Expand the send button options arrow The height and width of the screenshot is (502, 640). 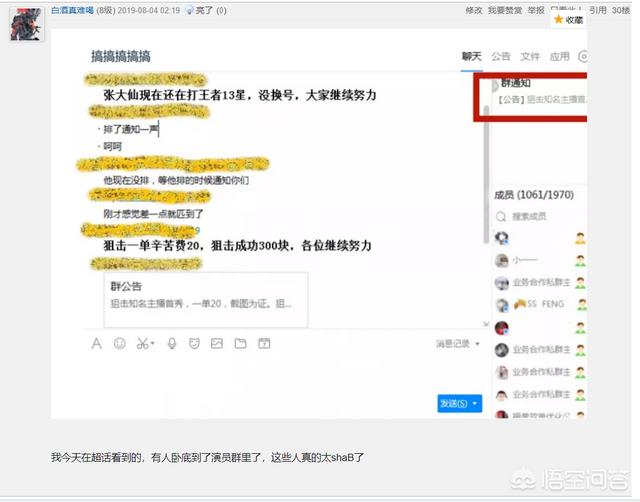point(476,404)
